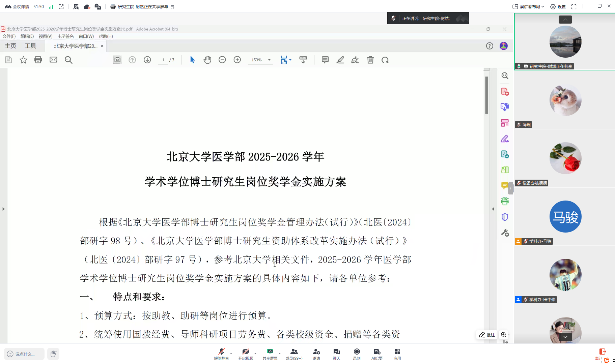Click the snapshot camera tool icon

click(117, 60)
